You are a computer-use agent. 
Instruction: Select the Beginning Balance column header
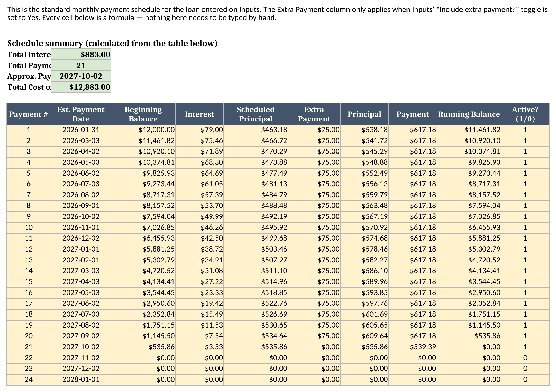pos(143,114)
